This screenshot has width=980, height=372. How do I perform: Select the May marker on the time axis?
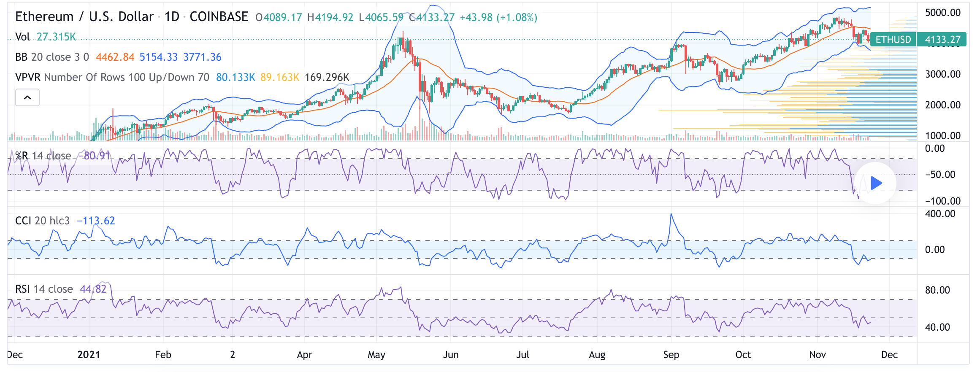pyautogui.click(x=376, y=355)
